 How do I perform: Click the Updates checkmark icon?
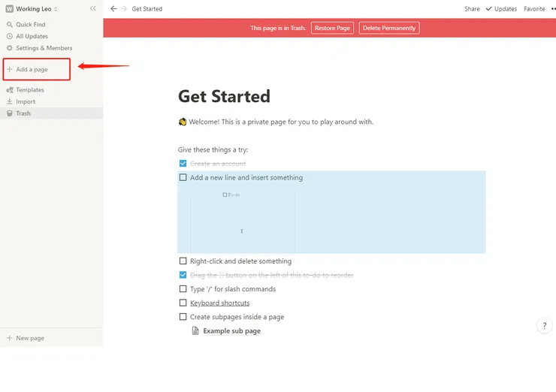[488, 9]
